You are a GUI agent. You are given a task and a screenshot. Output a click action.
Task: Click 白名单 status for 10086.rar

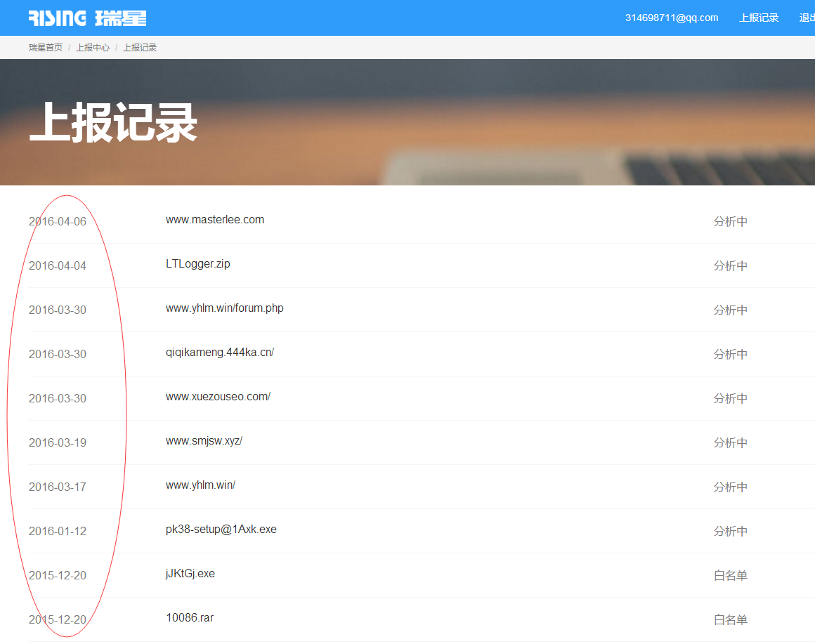tap(730, 619)
